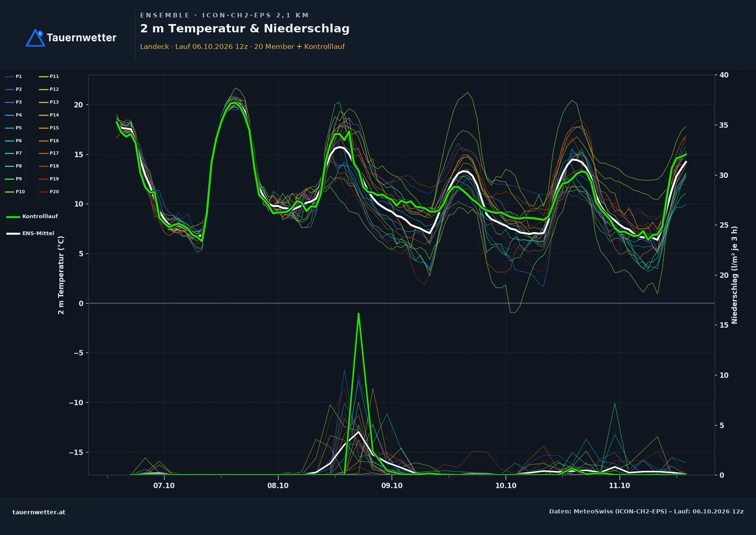Open the tauernwetter.at footer link
This screenshot has height=535, width=756.
39,512
